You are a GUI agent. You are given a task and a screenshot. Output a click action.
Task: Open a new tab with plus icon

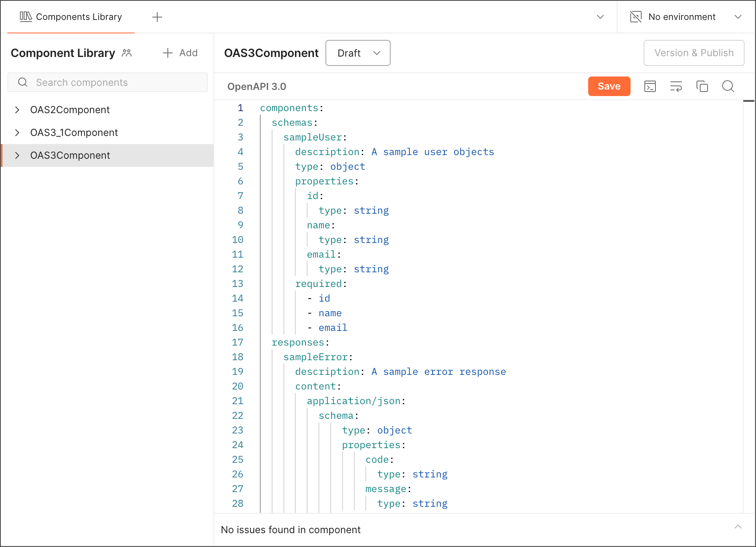coord(157,17)
